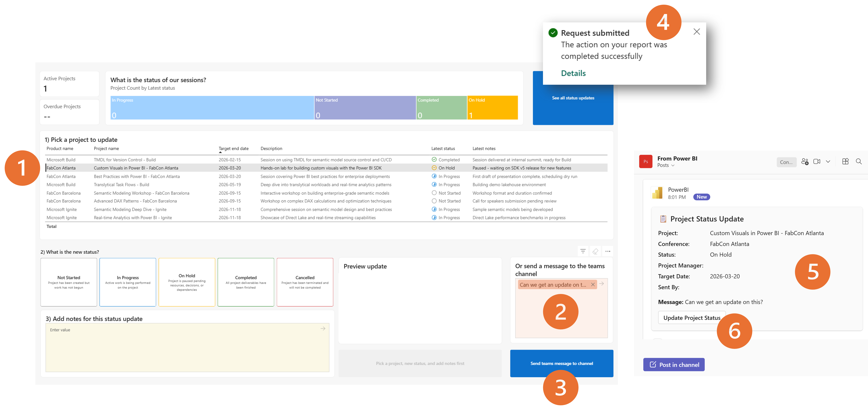Screen dimensions: 868x410
Task: Start a video call with camera icon
Action: [817, 162]
